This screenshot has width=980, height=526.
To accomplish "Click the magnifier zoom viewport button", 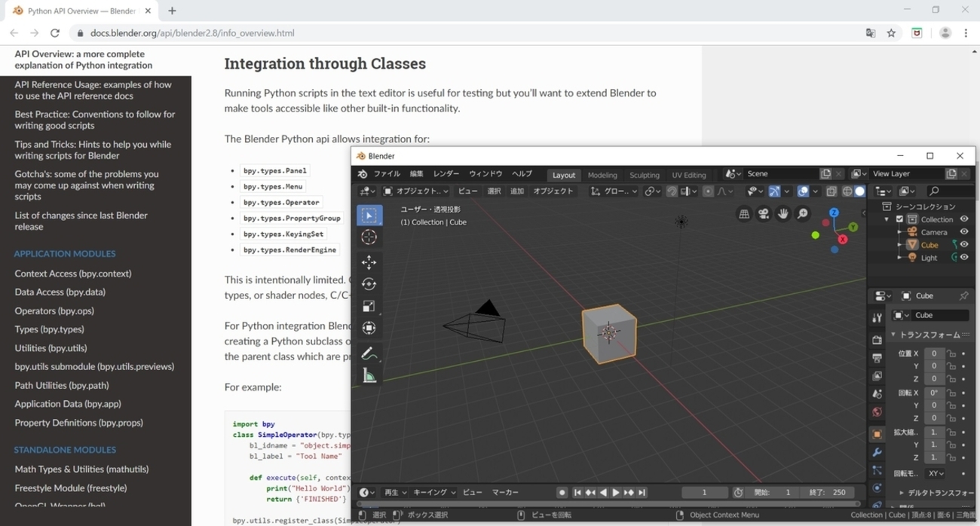I will pos(803,213).
